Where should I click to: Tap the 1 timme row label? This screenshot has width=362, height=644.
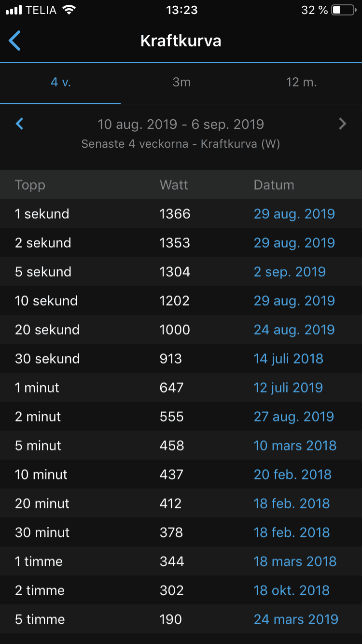39,561
